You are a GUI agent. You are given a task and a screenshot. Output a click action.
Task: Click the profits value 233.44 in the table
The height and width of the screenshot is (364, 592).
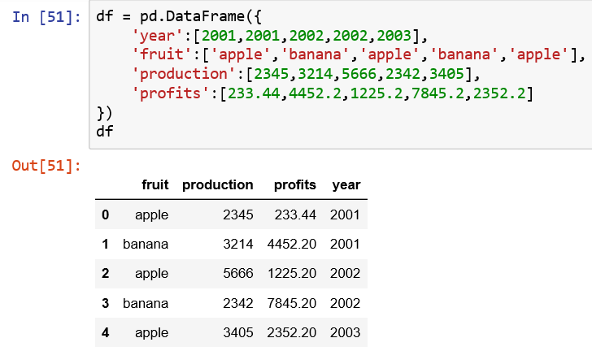[295, 214]
